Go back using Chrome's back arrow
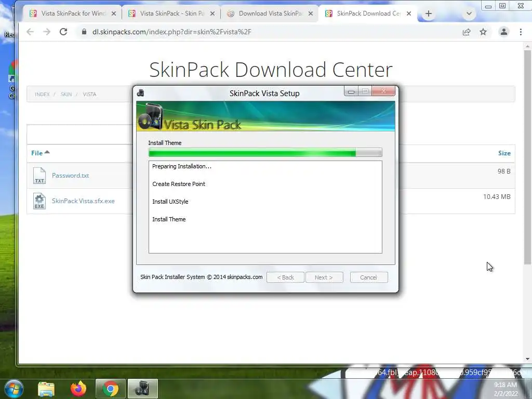 30,32
